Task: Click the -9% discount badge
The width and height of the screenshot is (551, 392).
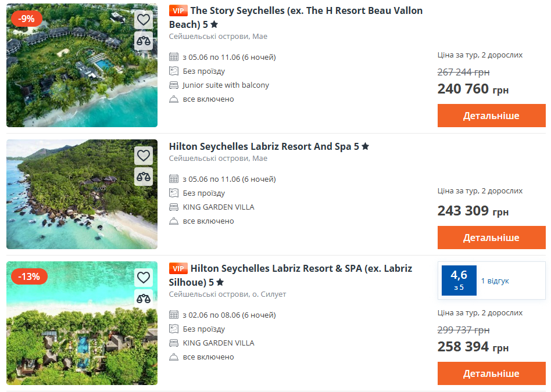Action: click(x=27, y=19)
